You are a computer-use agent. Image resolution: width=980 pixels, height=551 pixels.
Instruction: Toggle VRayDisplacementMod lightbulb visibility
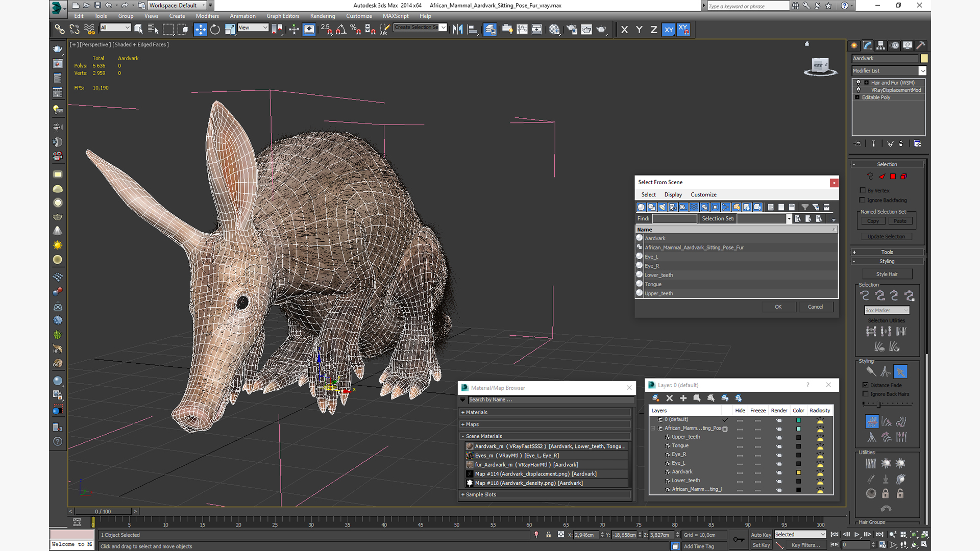point(858,90)
